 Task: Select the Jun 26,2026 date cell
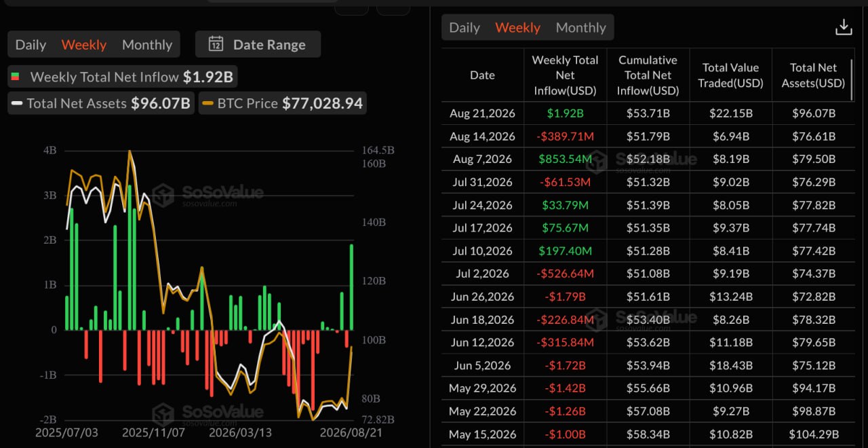(x=482, y=297)
